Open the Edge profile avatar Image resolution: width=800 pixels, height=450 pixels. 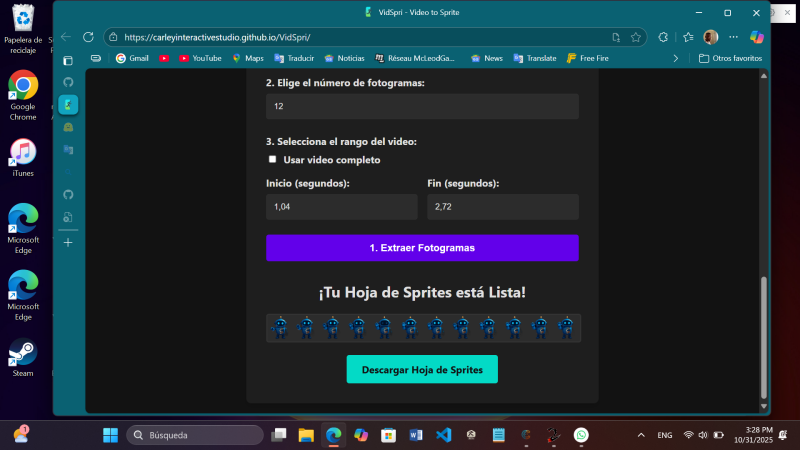point(710,37)
